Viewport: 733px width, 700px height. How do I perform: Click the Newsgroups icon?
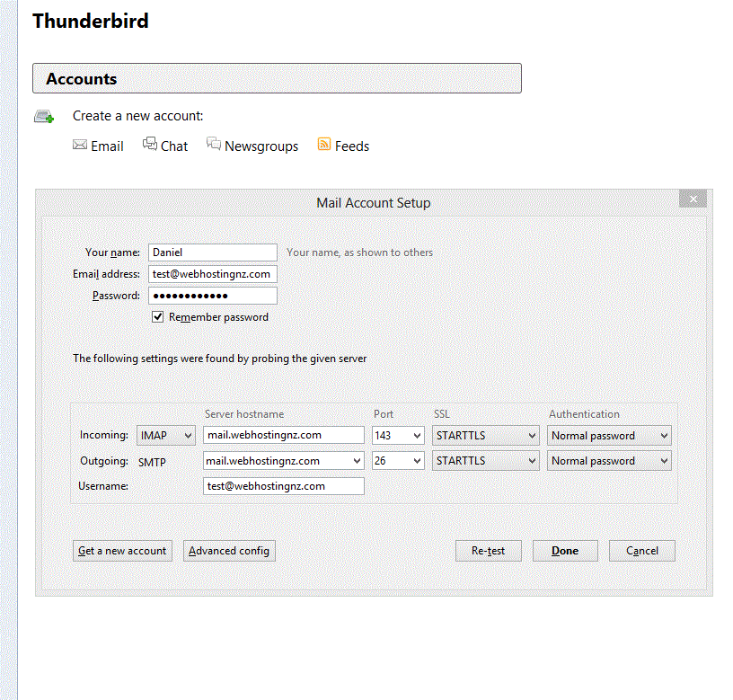[214, 145]
